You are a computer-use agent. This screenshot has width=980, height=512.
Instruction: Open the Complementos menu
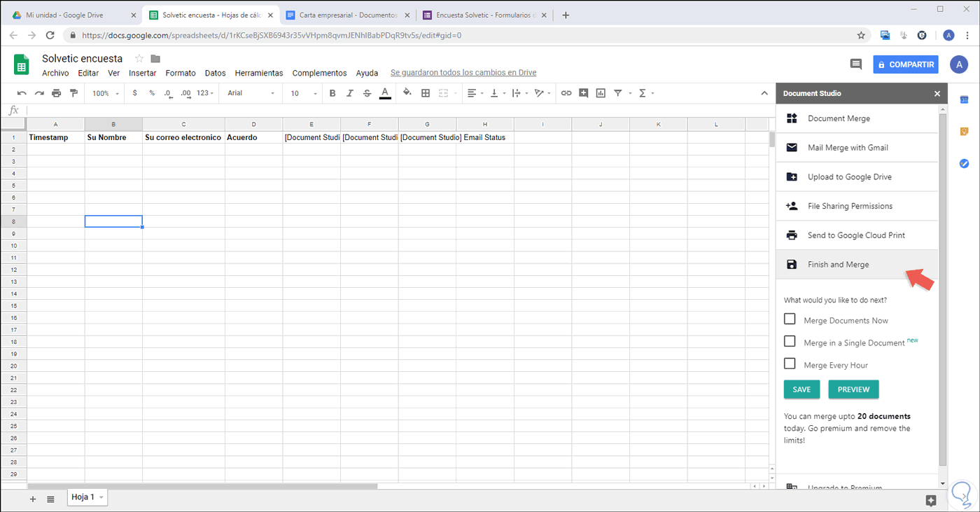[x=319, y=73]
